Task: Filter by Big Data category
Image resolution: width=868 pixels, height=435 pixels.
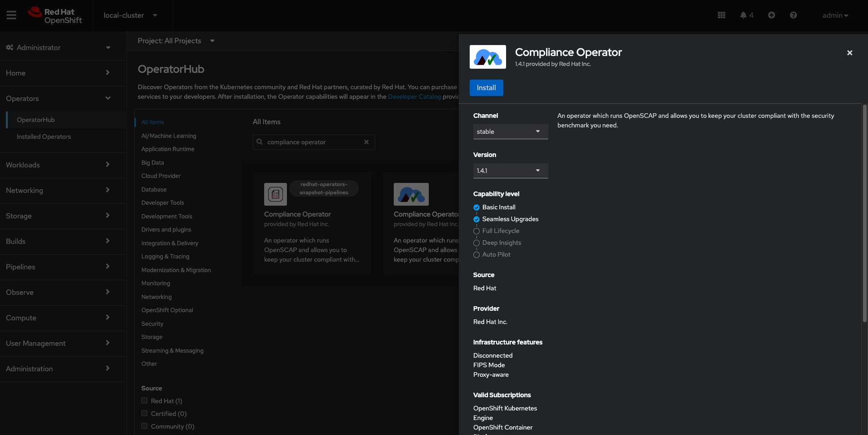Action: pyautogui.click(x=153, y=162)
